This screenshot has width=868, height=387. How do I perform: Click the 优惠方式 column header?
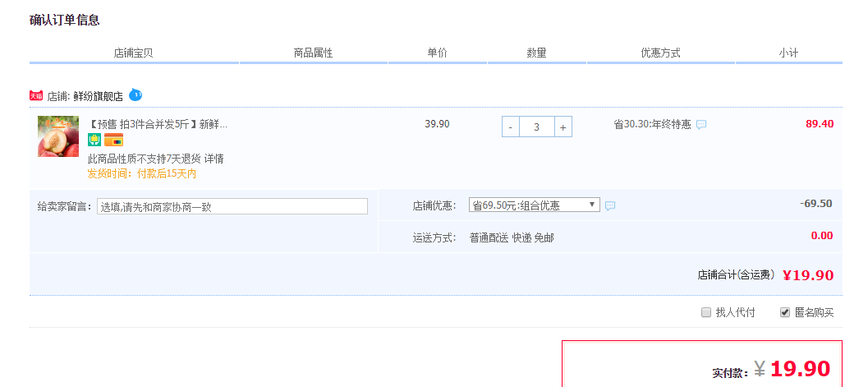coord(660,53)
